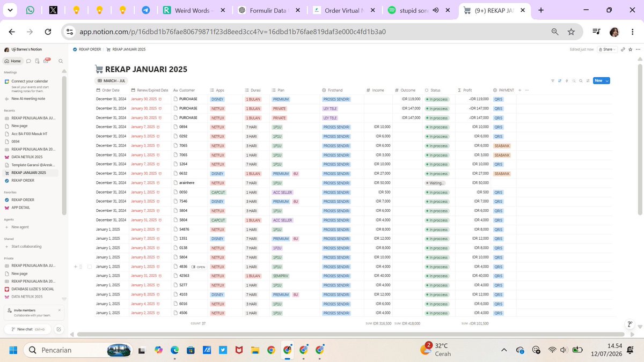
Task: Click the blue New button
Action: [x=598, y=81]
